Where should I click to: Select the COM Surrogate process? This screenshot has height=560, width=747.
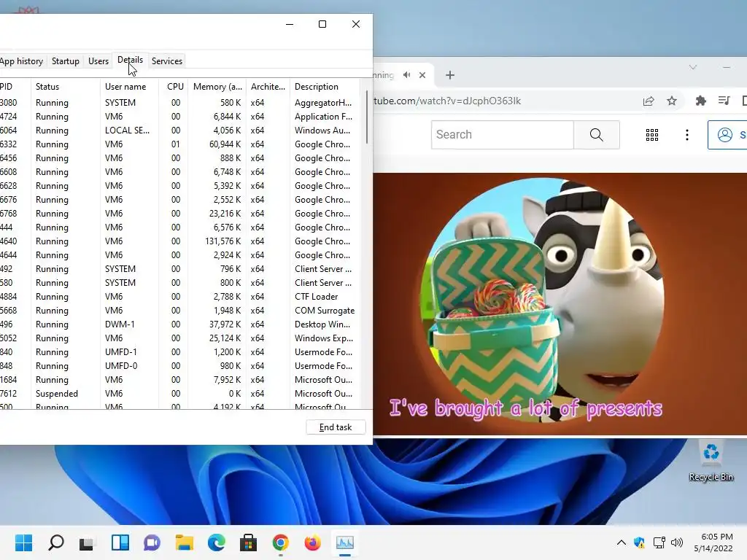[x=180, y=311]
